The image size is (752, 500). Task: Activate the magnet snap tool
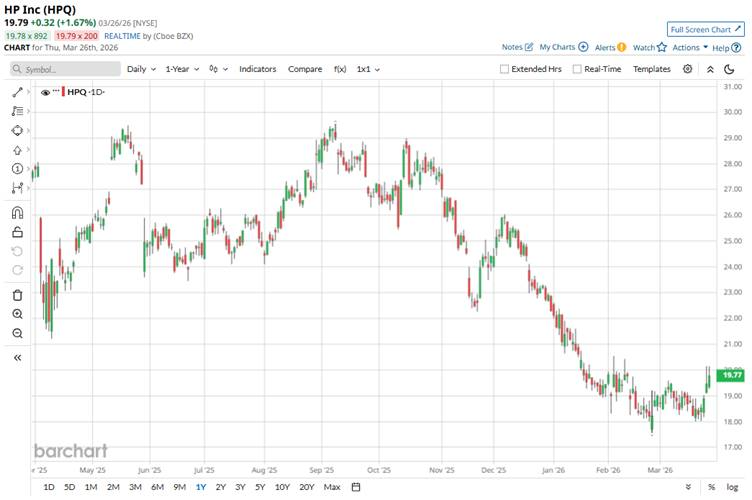17,212
